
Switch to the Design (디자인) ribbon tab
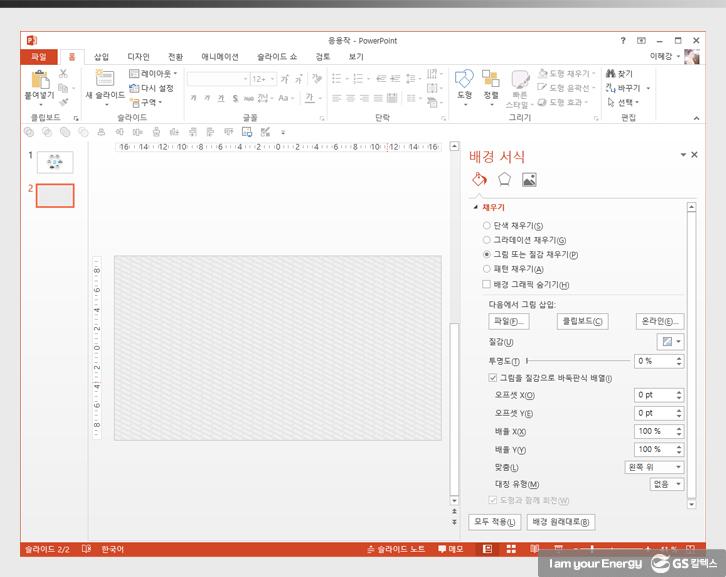click(138, 57)
